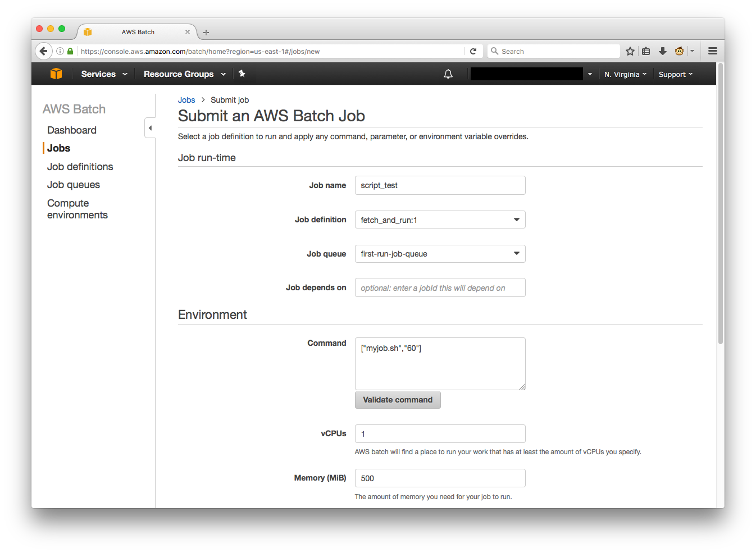The width and height of the screenshot is (756, 553).
Task: Click the Command textarea resize handle
Action: click(522, 386)
